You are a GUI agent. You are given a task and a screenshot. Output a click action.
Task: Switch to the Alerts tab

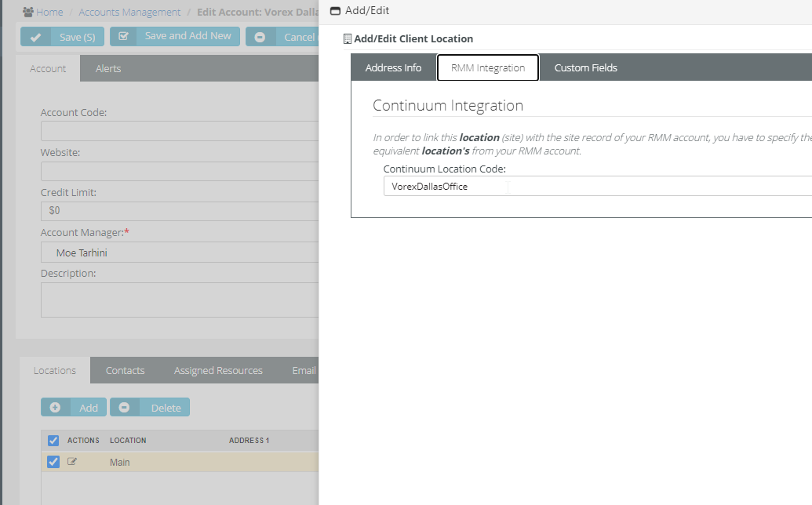point(108,68)
